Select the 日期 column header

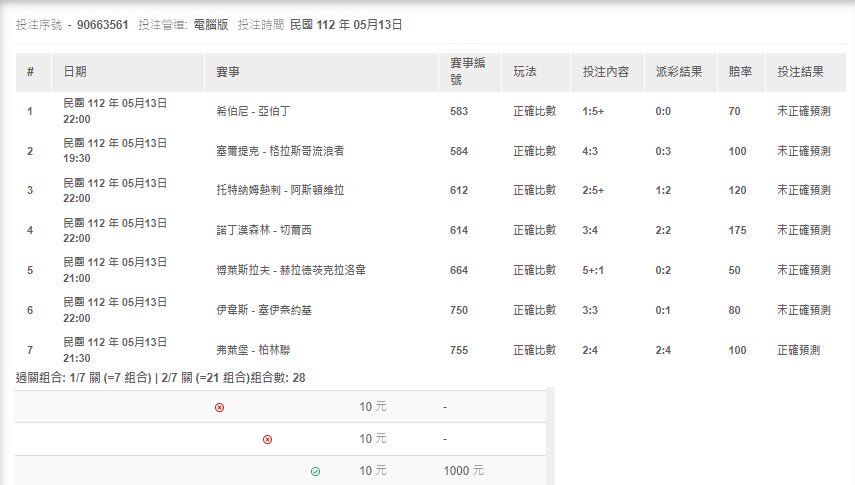coord(75,72)
